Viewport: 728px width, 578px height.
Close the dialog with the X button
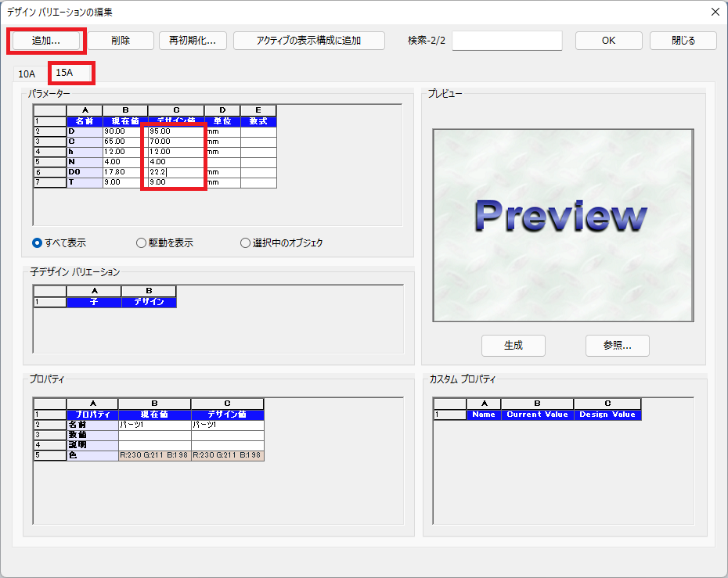(714, 11)
